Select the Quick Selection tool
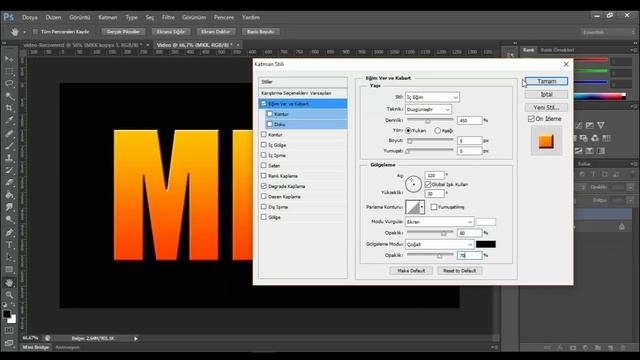The width and height of the screenshot is (640, 360). click(9, 96)
